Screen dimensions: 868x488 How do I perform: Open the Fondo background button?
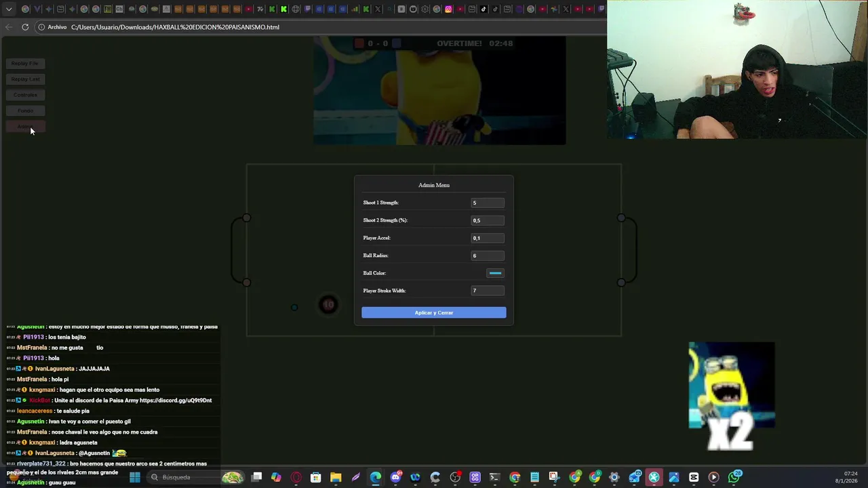click(25, 110)
